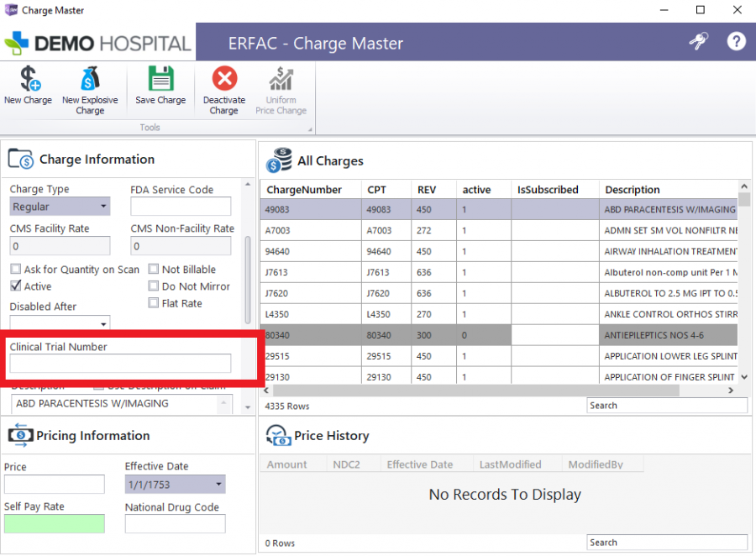Click the Amount column header in Price History

[x=292, y=464]
